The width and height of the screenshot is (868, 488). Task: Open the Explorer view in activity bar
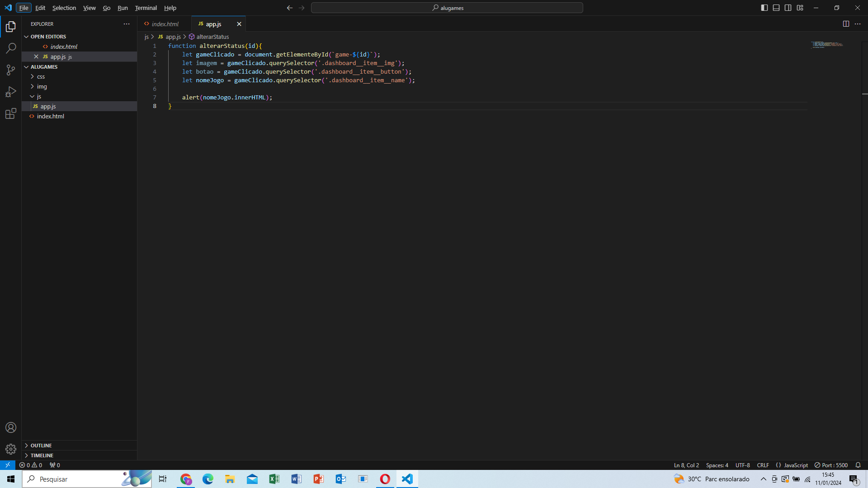tap(11, 27)
